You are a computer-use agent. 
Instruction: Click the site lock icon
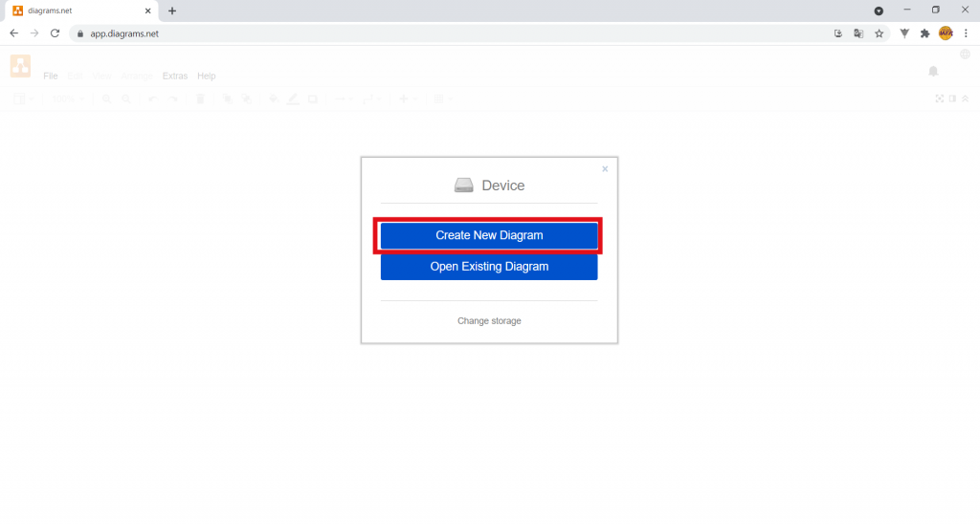tap(80, 33)
